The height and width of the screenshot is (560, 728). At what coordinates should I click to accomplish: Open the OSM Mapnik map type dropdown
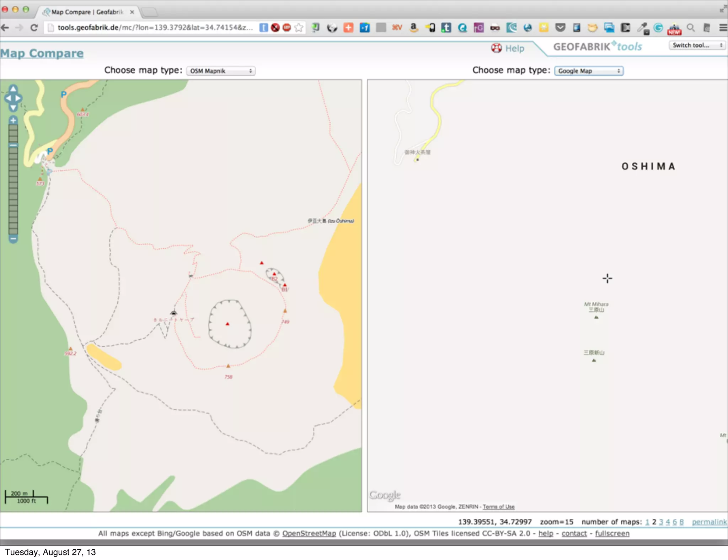(221, 71)
